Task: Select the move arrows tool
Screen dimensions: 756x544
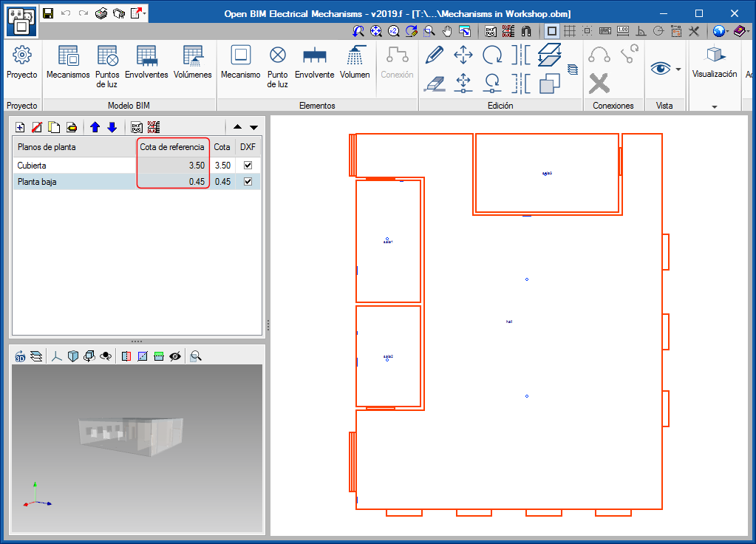Action: (463, 55)
